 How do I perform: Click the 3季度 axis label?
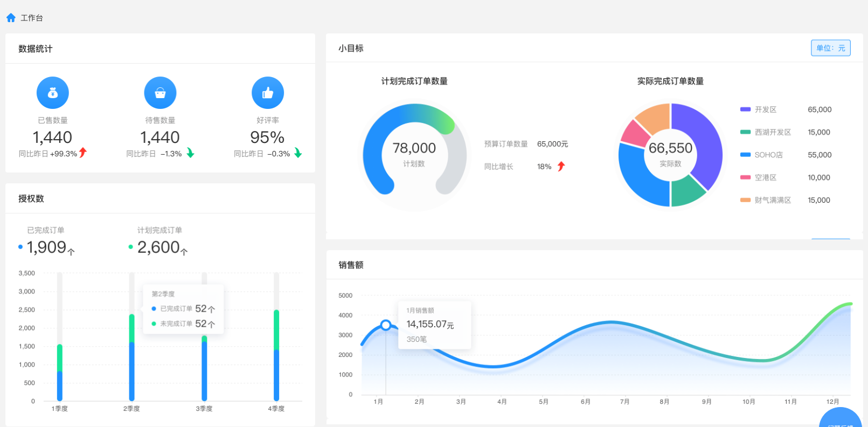point(204,409)
